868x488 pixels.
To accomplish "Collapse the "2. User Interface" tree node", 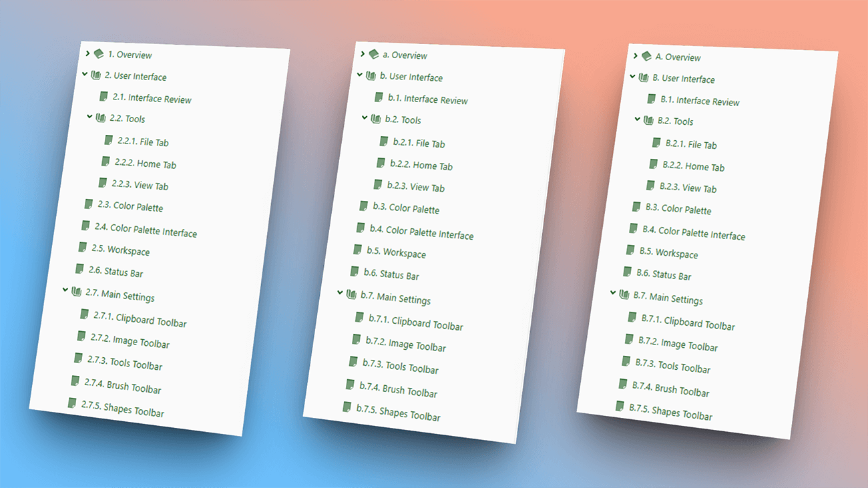I will click(85, 74).
